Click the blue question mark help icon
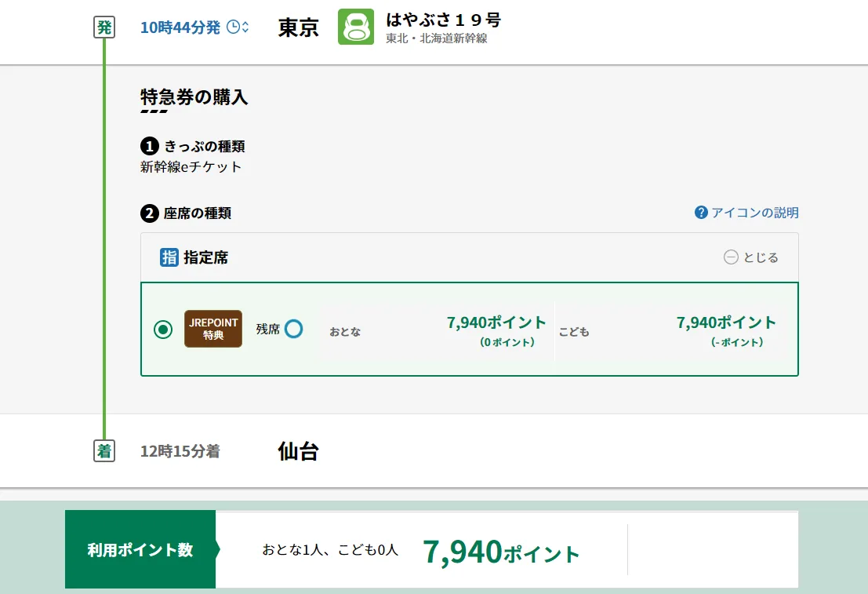 [701, 213]
